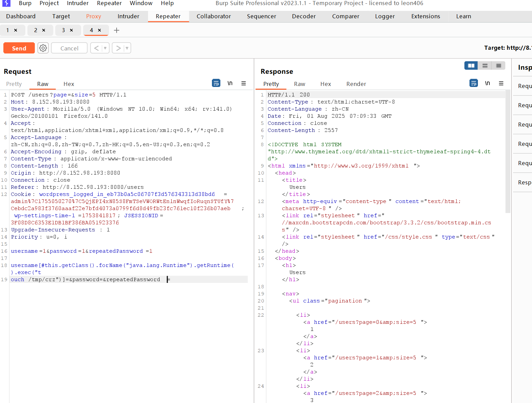Open Request panel hamburger options menu

click(243, 83)
